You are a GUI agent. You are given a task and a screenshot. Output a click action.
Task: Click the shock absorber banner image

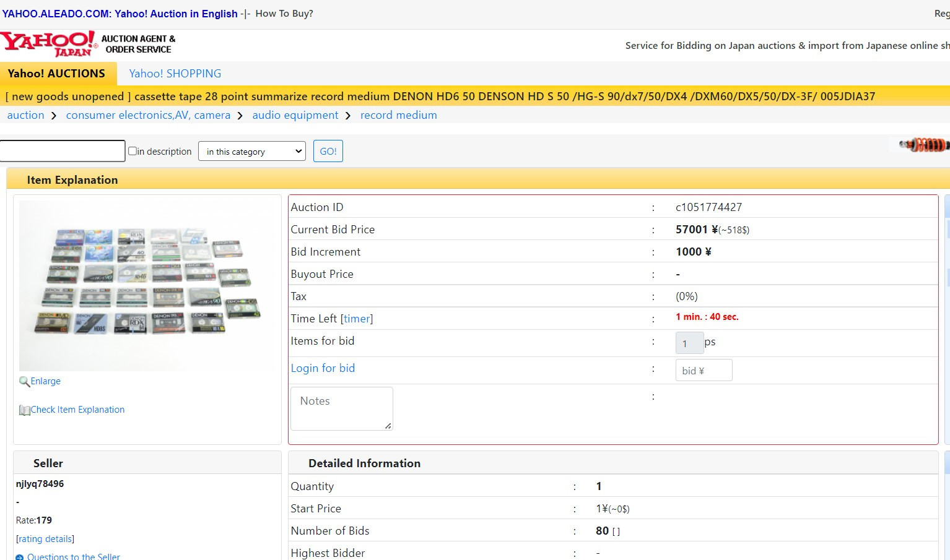pyautogui.click(x=925, y=145)
